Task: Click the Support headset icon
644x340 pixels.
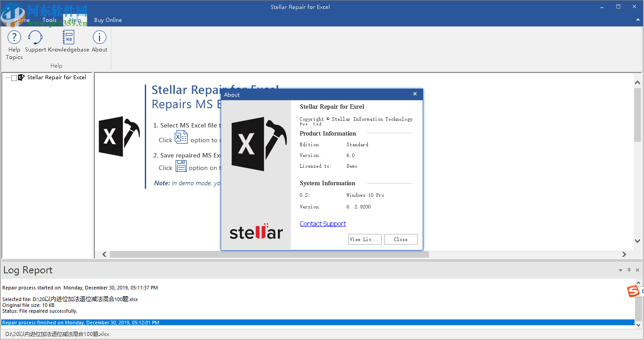Action: coord(35,38)
